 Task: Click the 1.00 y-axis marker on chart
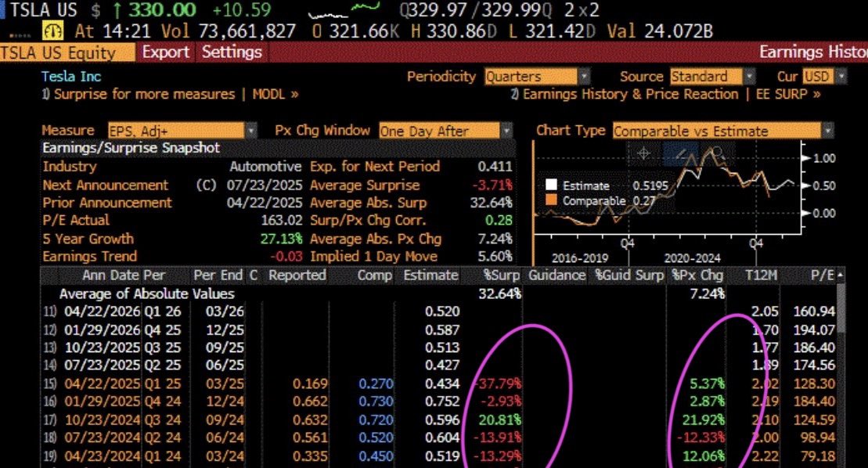coord(819,158)
